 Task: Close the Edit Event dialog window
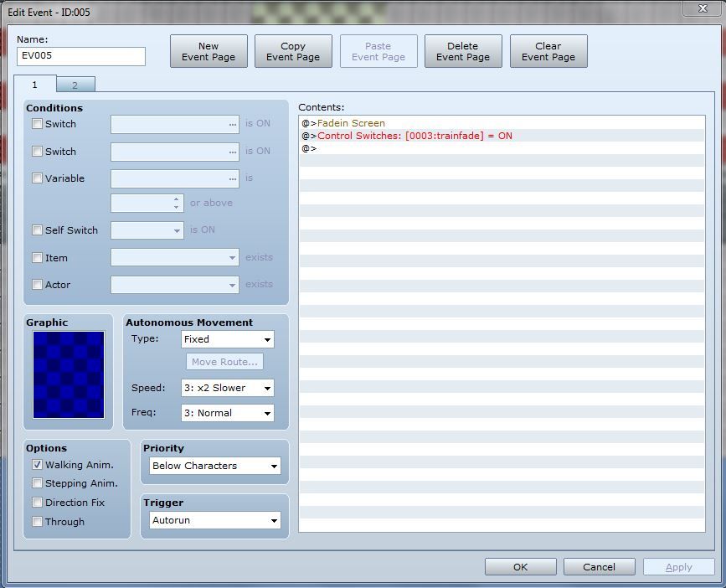pyautogui.click(x=700, y=8)
